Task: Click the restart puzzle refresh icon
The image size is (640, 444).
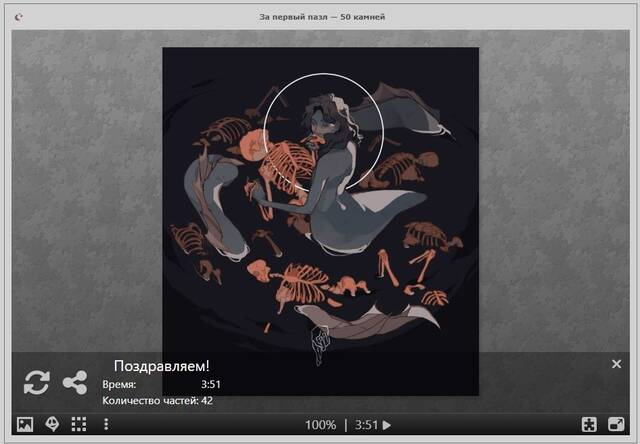Action: 36,381
